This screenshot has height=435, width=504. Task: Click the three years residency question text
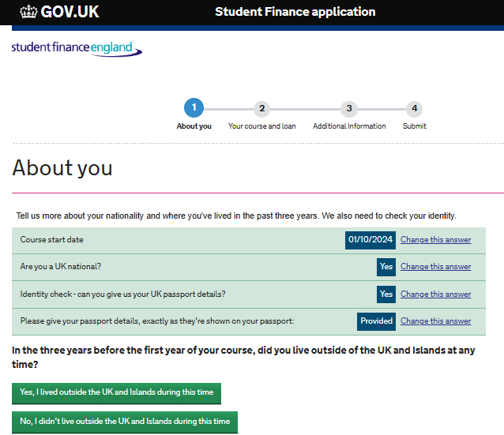point(243,357)
